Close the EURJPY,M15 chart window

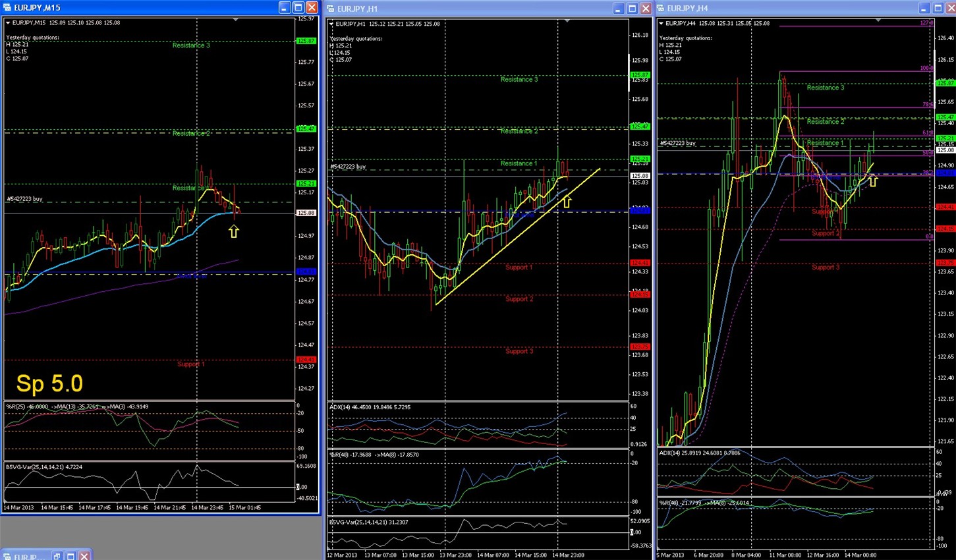[x=312, y=7]
